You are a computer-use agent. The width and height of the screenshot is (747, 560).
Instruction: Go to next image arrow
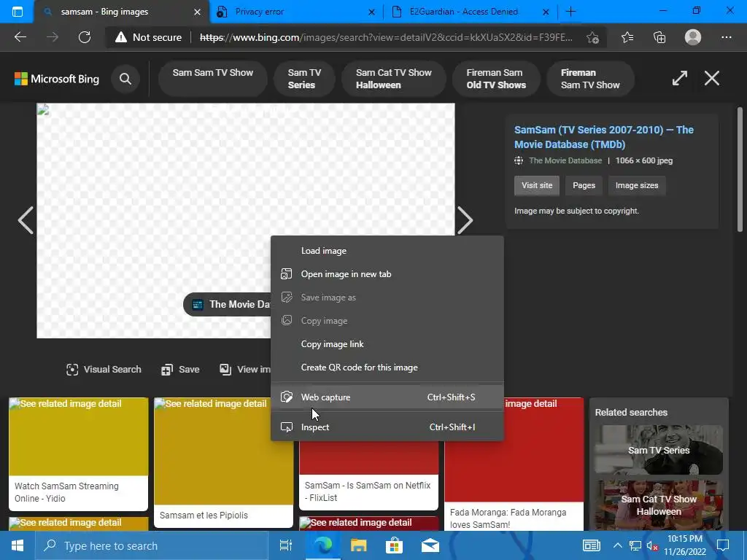(465, 220)
